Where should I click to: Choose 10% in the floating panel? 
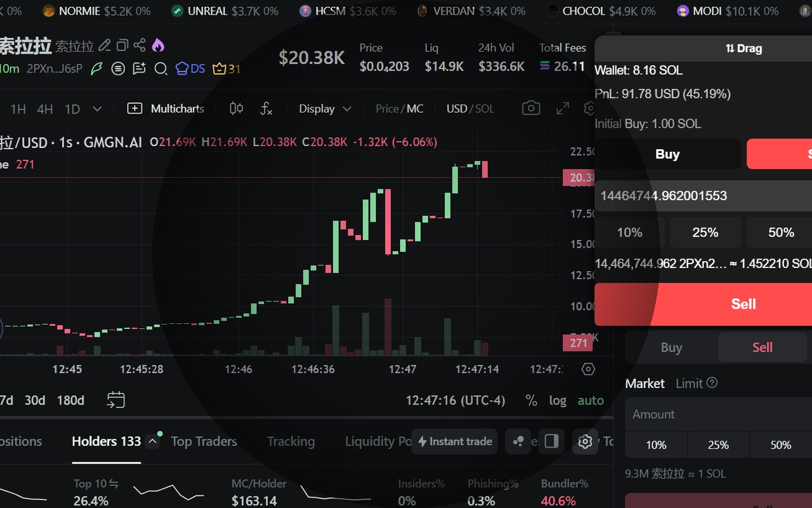(x=629, y=232)
